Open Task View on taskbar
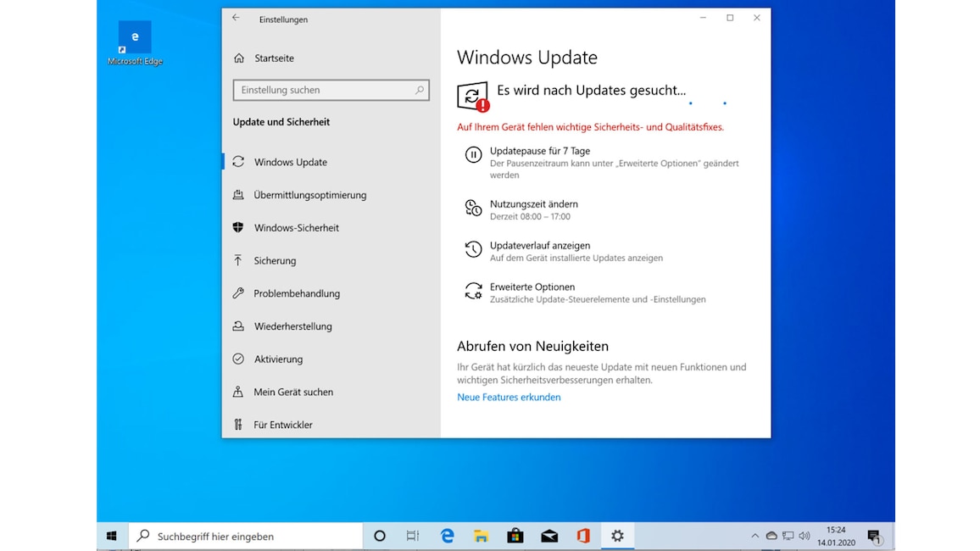The height and width of the screenshot is (551, 980). [413, 536]
